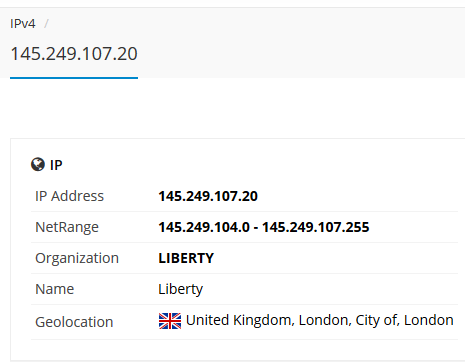Image resolution: width=465 pixels, height=364 pixels.
Task: Click the NetRange row label
Action: [x=67, y=227]
